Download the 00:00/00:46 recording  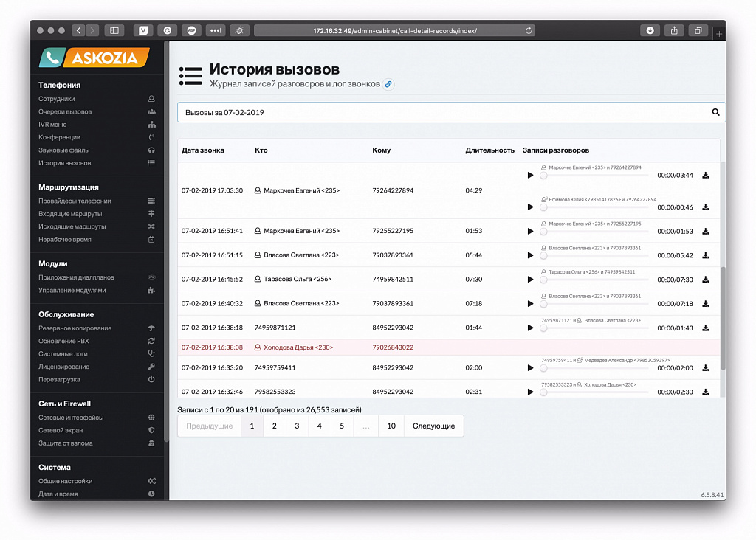705,207
